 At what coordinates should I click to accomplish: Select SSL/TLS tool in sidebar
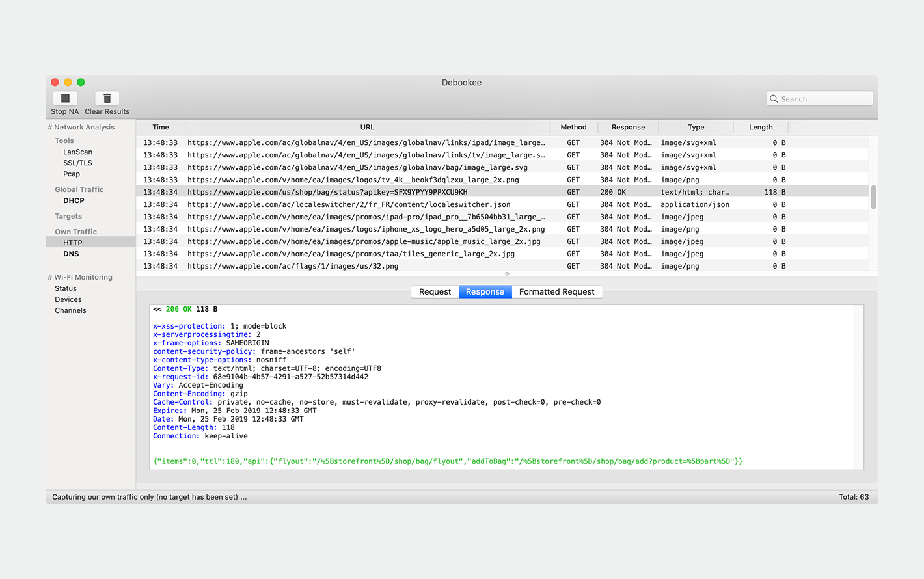(x=77, y=163)
